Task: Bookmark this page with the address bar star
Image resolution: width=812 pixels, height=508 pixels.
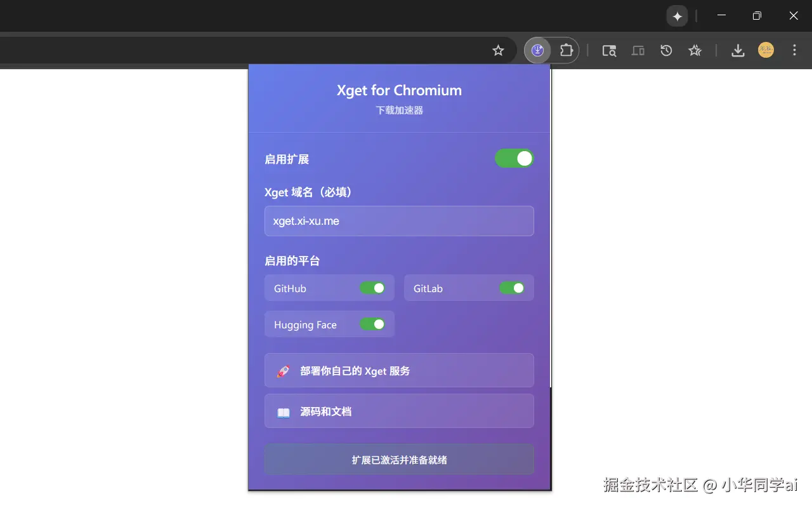Action: click(x=499, y=50)
